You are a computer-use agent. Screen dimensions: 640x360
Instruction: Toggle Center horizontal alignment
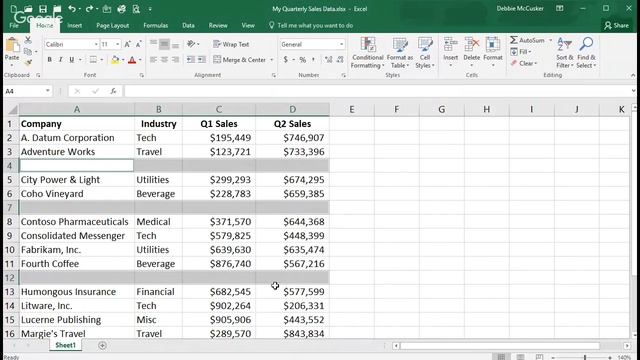(164, 60)
